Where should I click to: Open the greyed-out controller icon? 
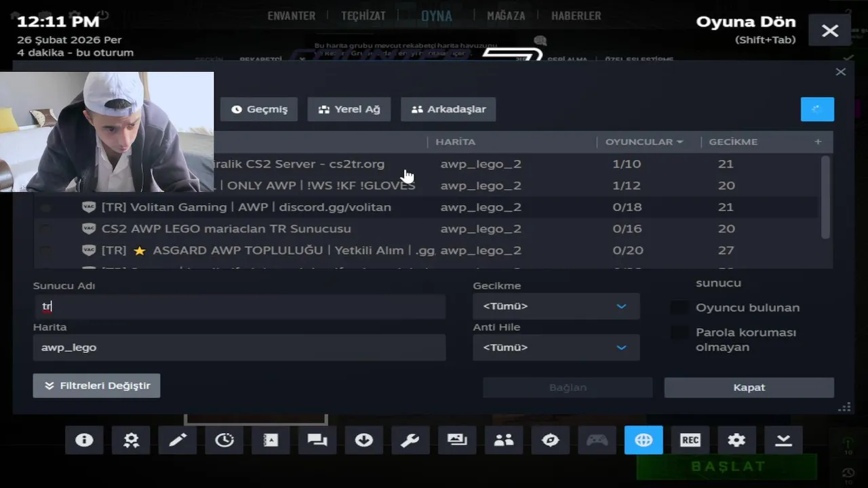597,440
